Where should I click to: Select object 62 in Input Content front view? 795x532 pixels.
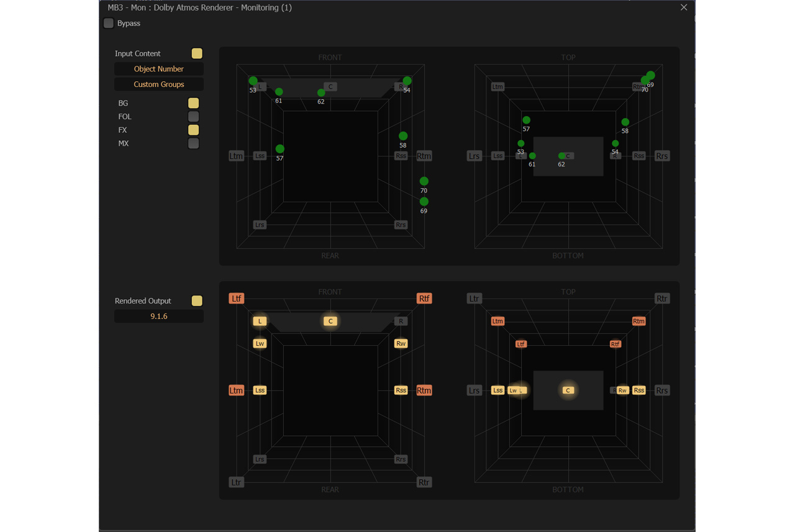point(321,92)
